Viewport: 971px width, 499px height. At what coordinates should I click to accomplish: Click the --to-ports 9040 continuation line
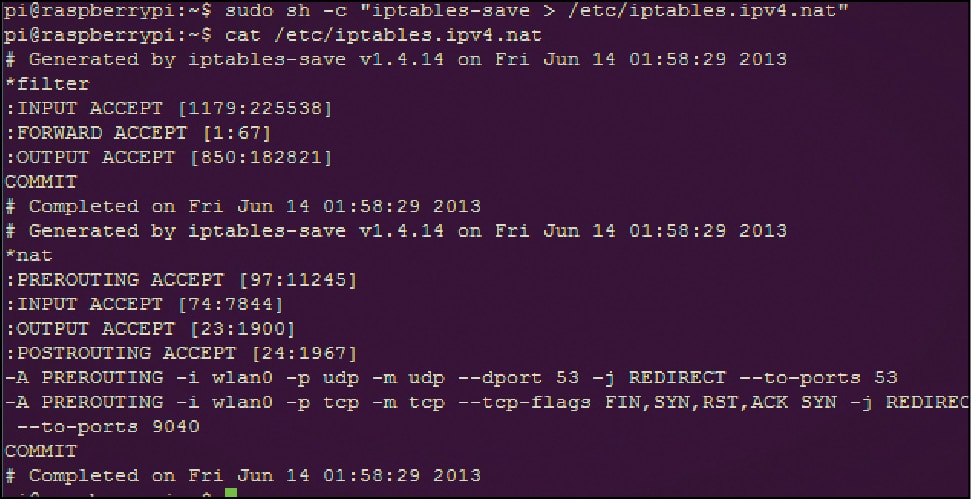point(108,427)
